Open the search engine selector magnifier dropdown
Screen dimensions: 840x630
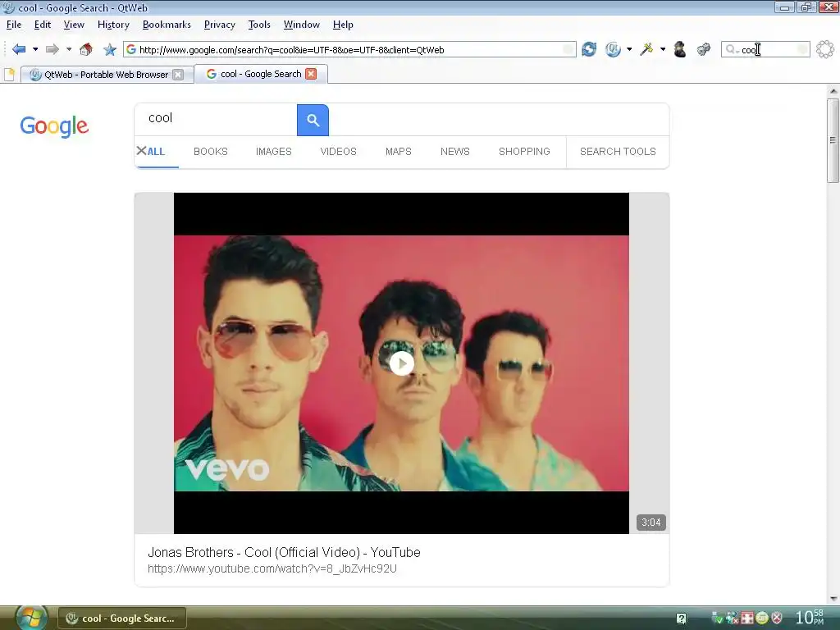click(x=732, y=50)
